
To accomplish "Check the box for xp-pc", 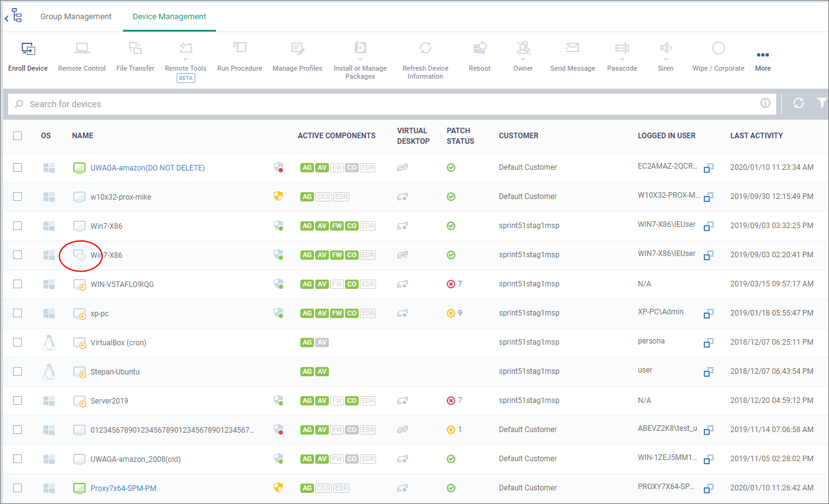I will click(17, 313).
